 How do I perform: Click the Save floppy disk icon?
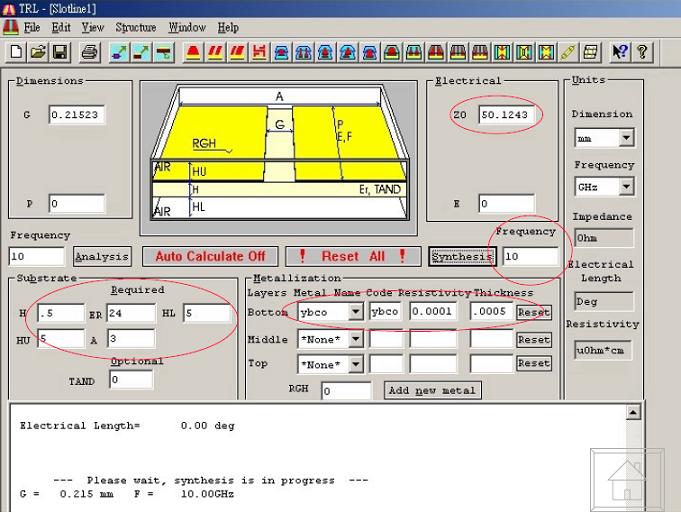[60, 52]
